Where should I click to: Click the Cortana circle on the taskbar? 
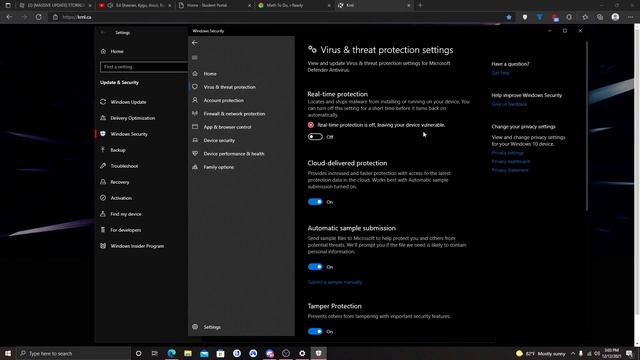pos(138,353)
